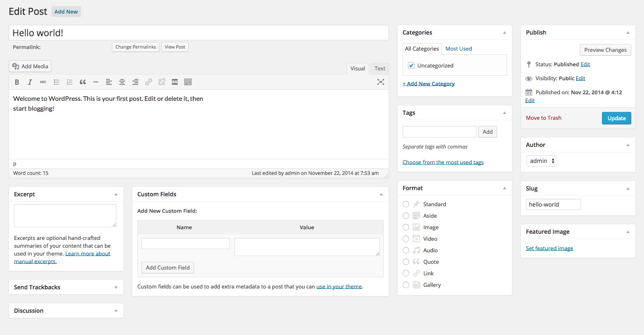Enter distraction-free fullscreen writing mode
644x335 pixels.
[381, 82]
